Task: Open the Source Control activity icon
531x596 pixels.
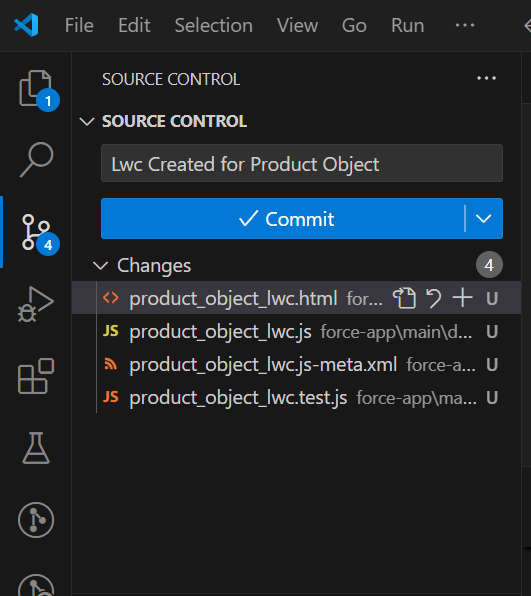Action: click(36, 233)
